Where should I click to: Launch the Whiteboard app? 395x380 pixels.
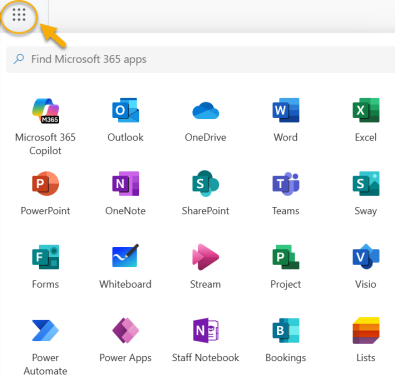125,256
